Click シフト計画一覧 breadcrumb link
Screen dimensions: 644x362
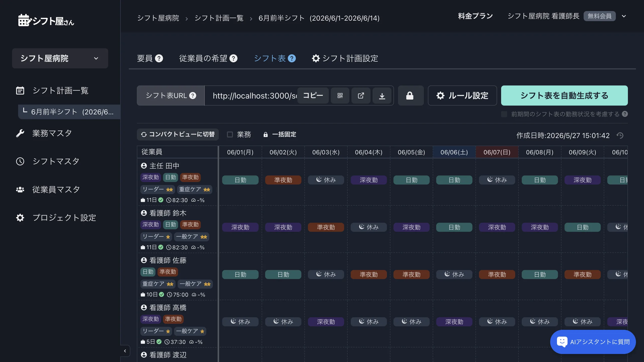click(x=219, y=18)
